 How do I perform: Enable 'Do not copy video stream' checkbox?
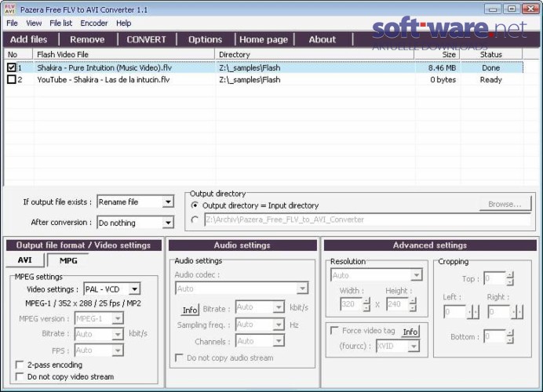20,376
